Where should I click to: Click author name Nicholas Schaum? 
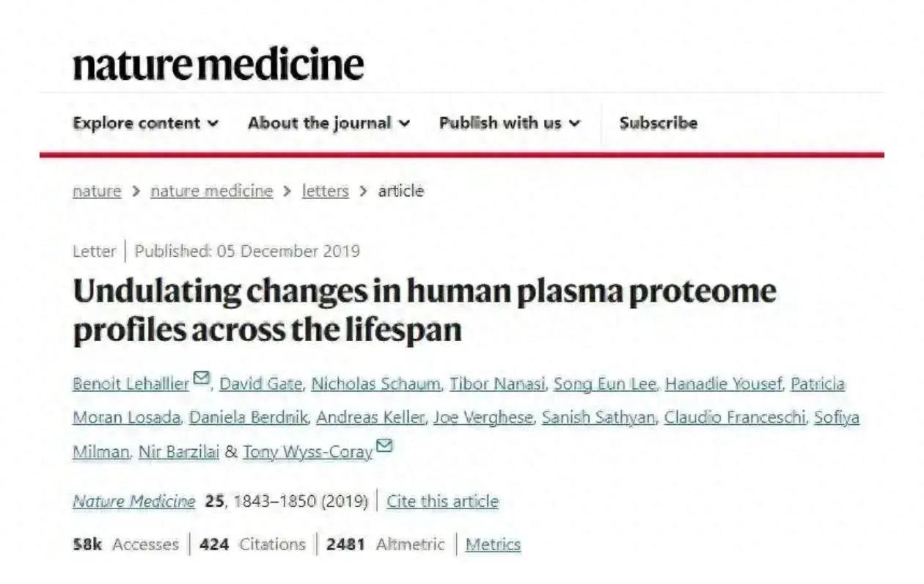point(376,384)
